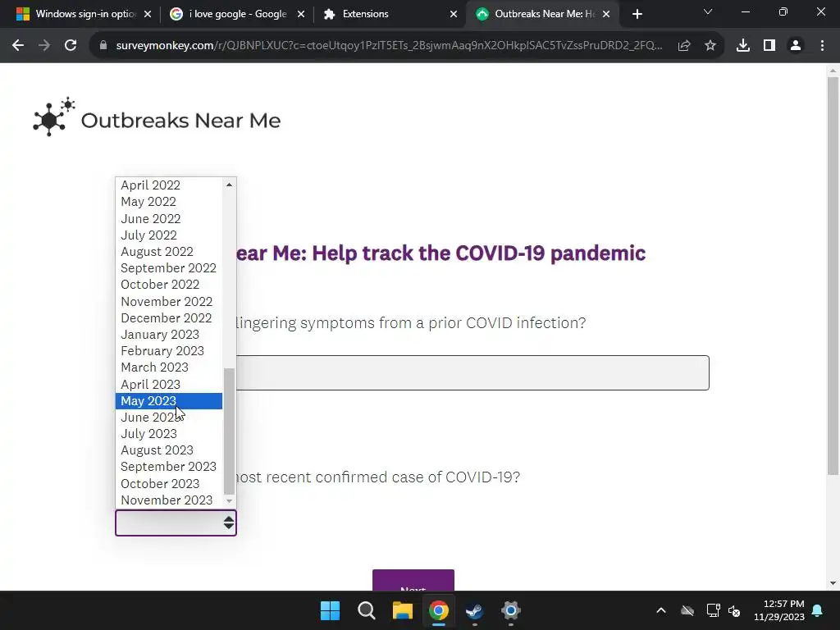Go back to the previous page
Screen dimensions: 840x630
pyautogui.click(x=18, y=46)
